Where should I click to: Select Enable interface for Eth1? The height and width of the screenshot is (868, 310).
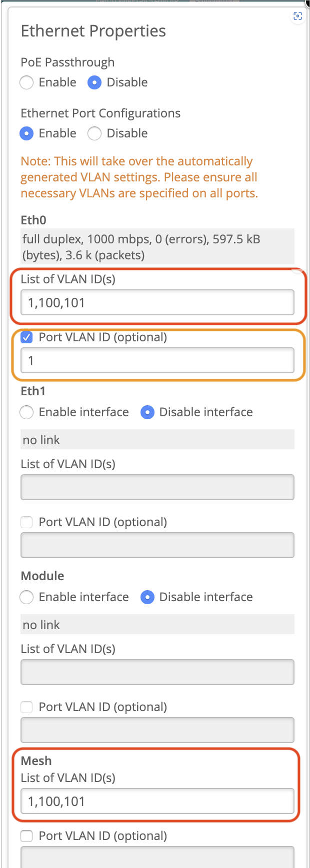[x=27, y=412]
